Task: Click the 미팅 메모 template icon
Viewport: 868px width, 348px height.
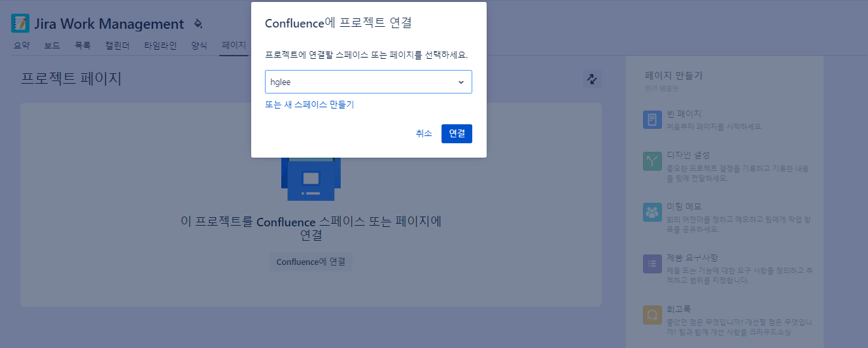Action: coord(652,213)
